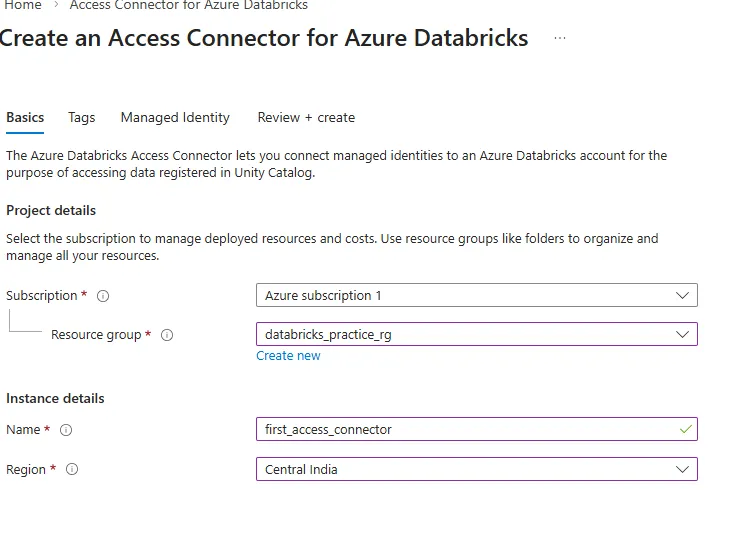Click the Create an Access Connector page title
The height and width of the screenshot is (551, 747).
pos(264,38)
